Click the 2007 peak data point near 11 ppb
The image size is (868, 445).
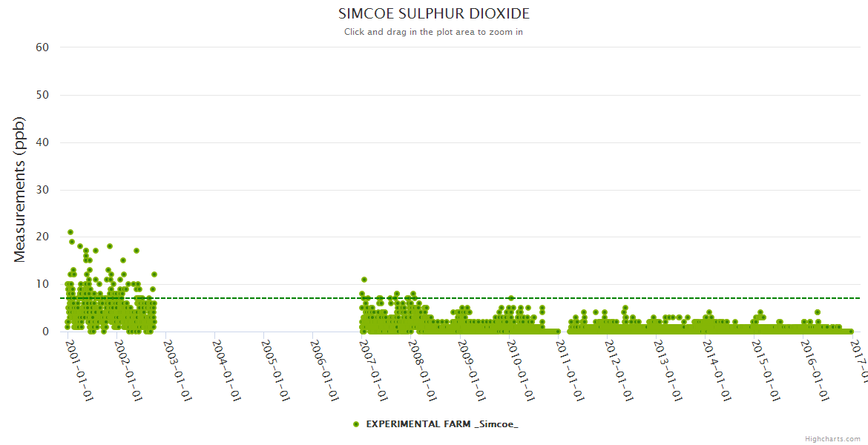(x=364, y=280)
